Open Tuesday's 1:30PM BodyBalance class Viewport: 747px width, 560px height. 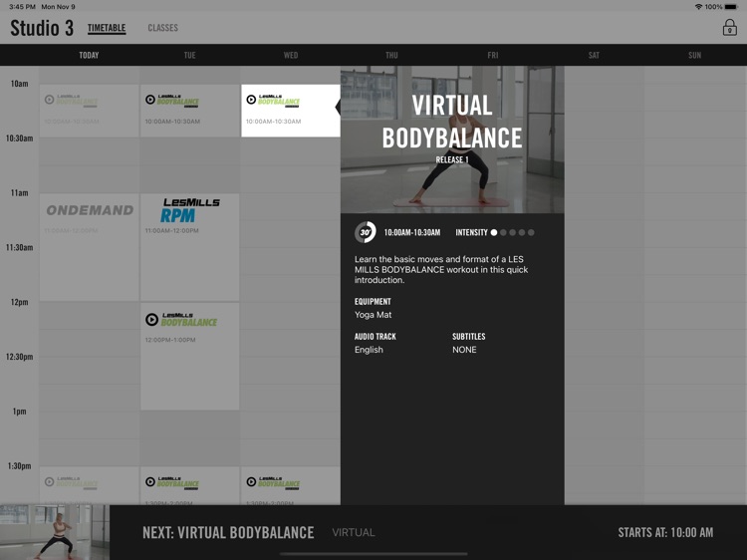pos(189,485)
